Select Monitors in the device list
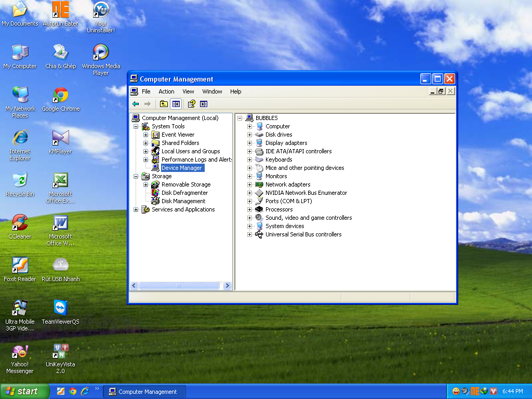Image resolution: width=532 pixels, height=399 pixels. (x=276, y=176)
